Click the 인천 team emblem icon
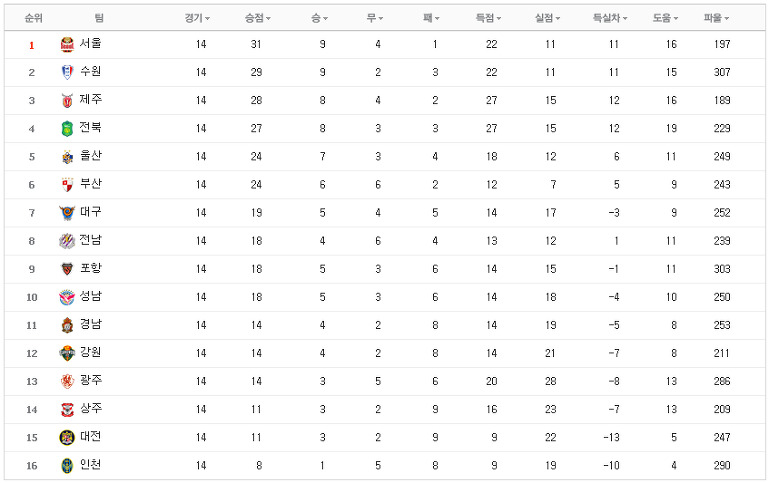 pyautogui.click(x=67, y=465)
